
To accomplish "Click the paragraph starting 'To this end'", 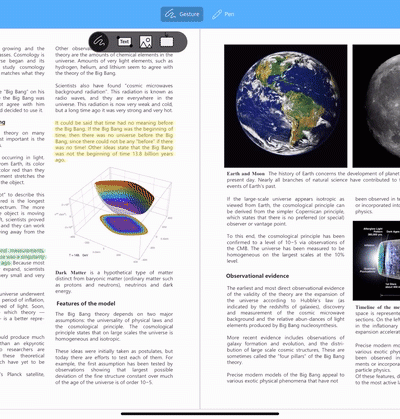I will coord(286,248).
